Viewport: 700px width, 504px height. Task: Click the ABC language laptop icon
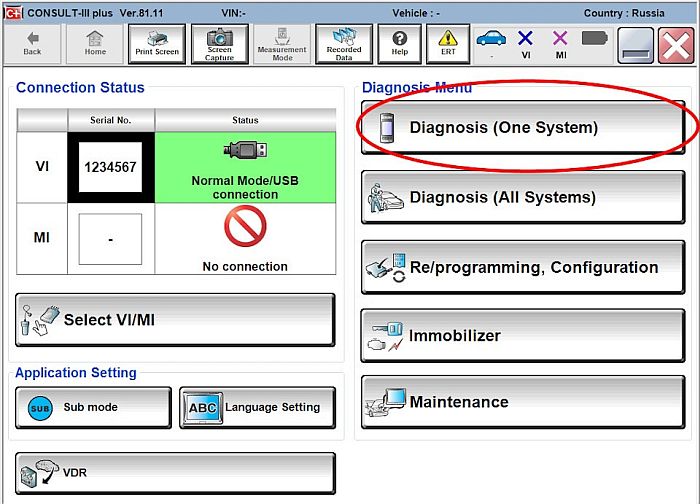tap(203, 408)
